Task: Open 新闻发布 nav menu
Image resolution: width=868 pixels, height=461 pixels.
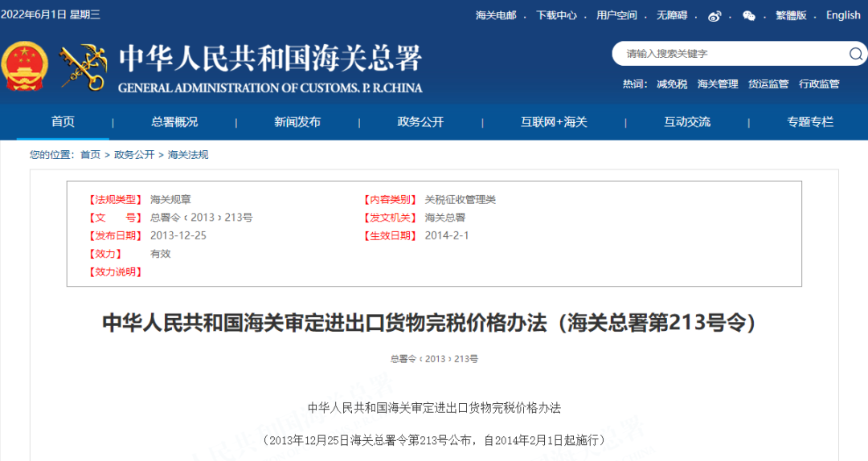Action: pos(297,122)
